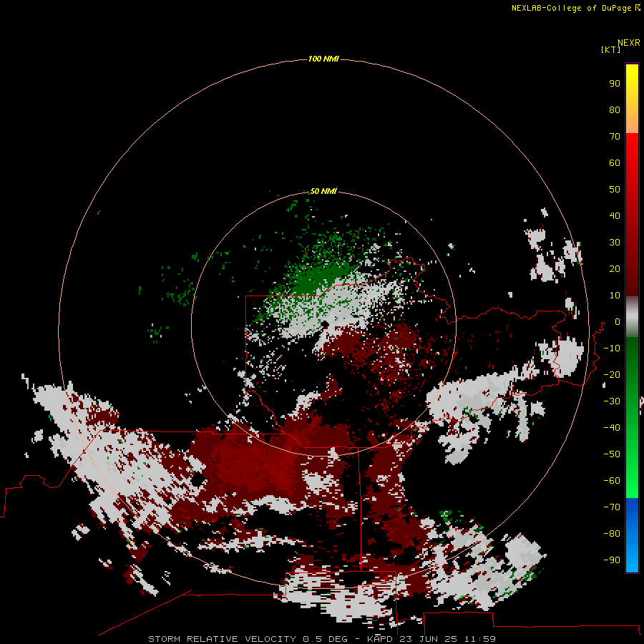Click the -20 knot colorbar label
The width and height of the screenshot is (644, 644).
612,374
